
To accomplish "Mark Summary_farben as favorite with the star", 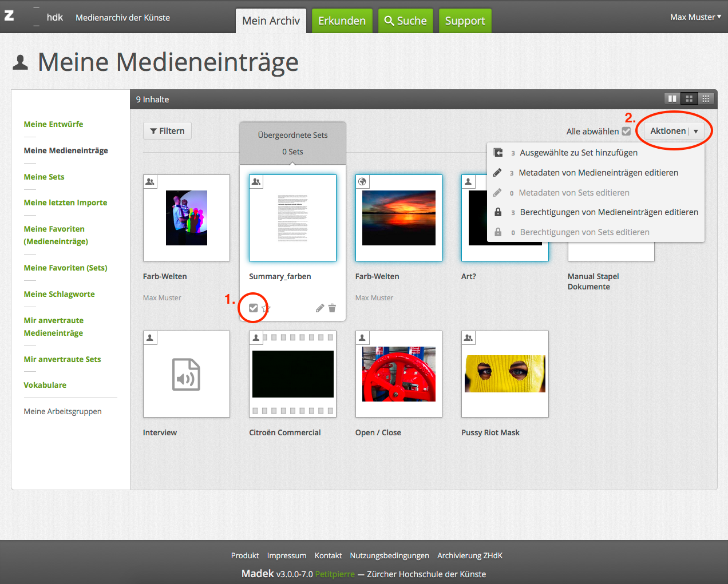I will click(x=266, y=309).
